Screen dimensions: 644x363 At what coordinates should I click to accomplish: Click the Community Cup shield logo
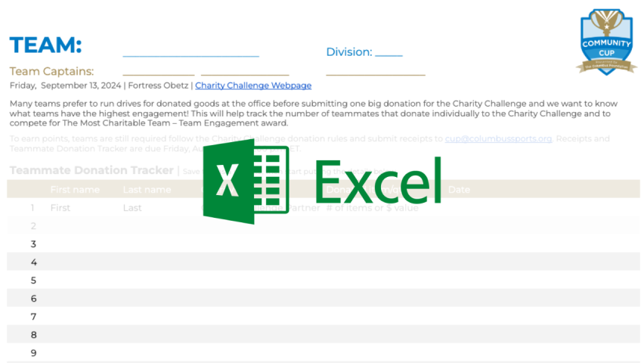pos(606,42)
